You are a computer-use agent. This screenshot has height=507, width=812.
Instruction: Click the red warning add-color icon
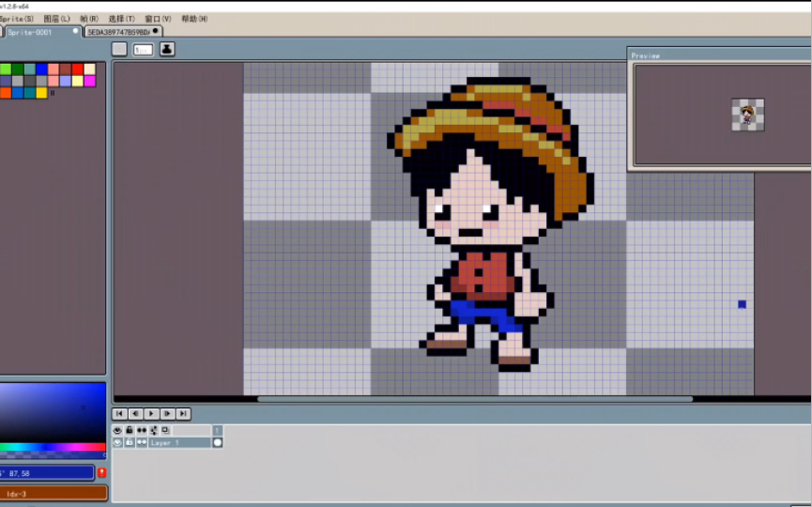click(102, 473)
